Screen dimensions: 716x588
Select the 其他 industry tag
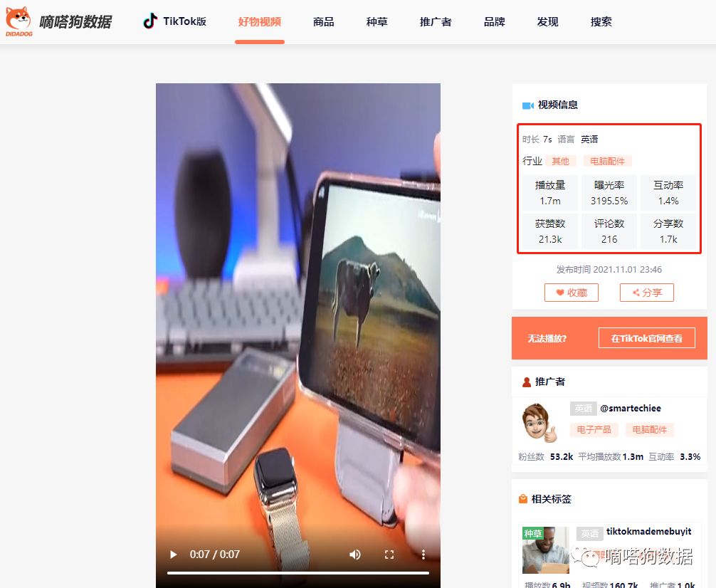click(560, 162)
